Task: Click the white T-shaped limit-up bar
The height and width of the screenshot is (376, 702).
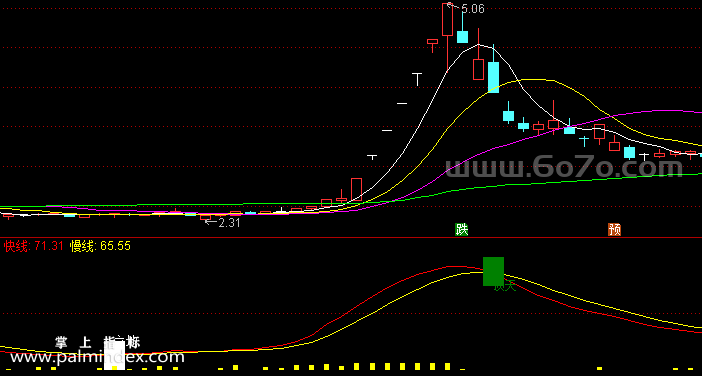Action: 417,79
